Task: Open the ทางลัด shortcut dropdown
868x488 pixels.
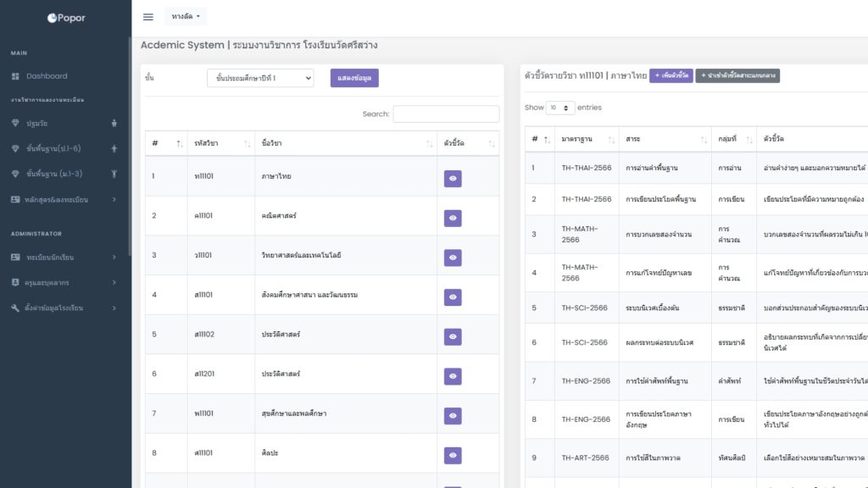Action: (x=186, y=17)
